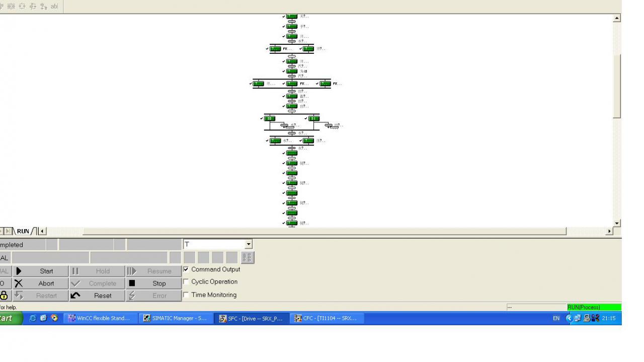Click the media player quick launch icon
The width and height of the screenshot is (644, 362).
[54, 318]
